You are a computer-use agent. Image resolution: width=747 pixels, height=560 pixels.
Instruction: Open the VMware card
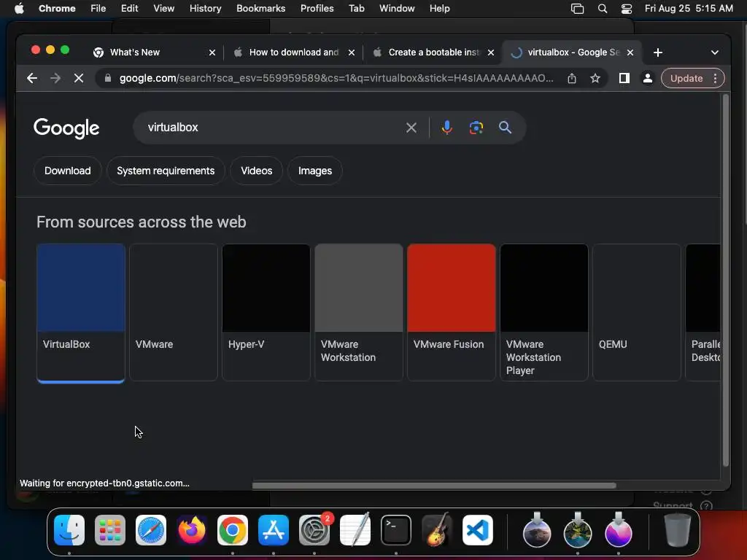tap(174, 312)
